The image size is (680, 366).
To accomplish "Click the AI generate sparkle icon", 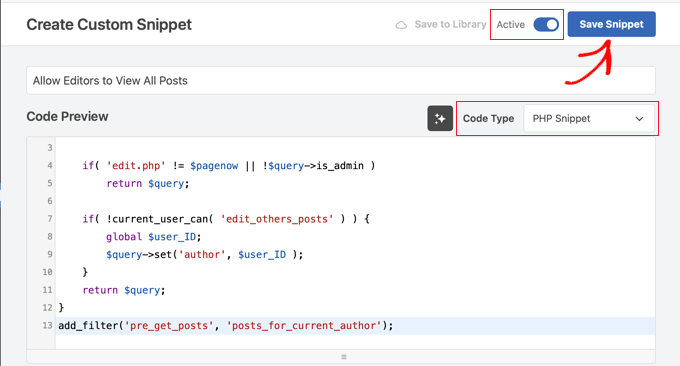I will 440,118.
